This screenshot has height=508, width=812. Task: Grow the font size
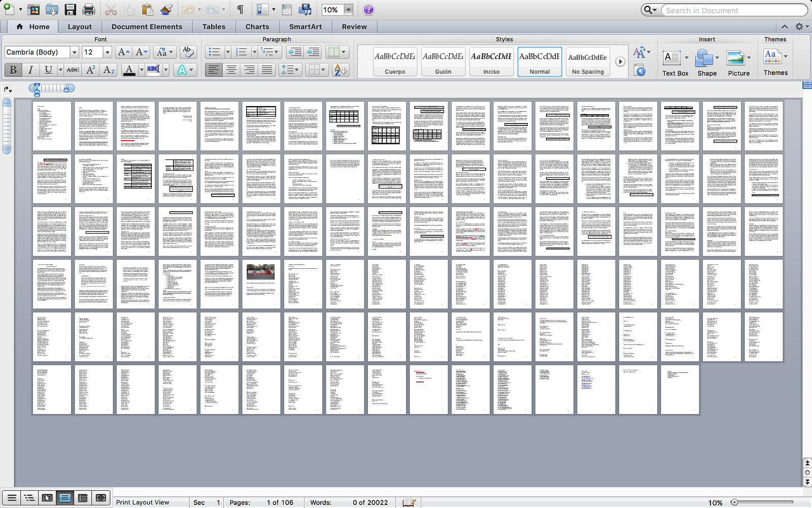pos(123,52)
